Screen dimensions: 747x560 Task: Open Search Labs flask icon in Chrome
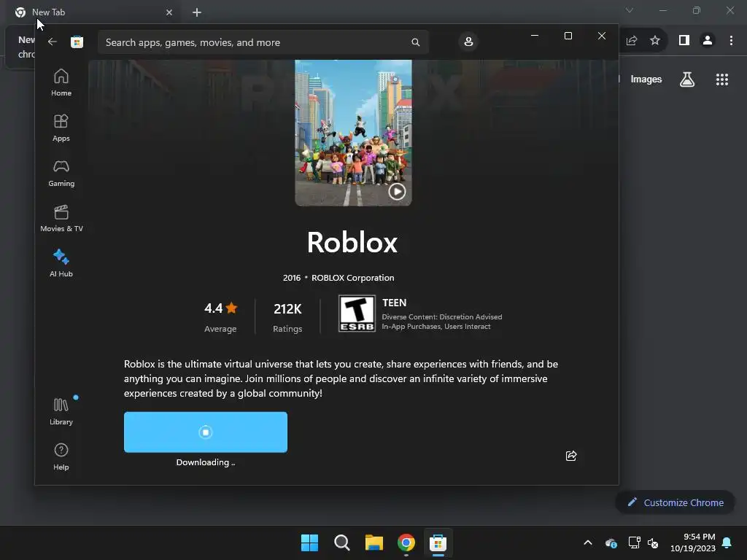(x=687, y=79)
